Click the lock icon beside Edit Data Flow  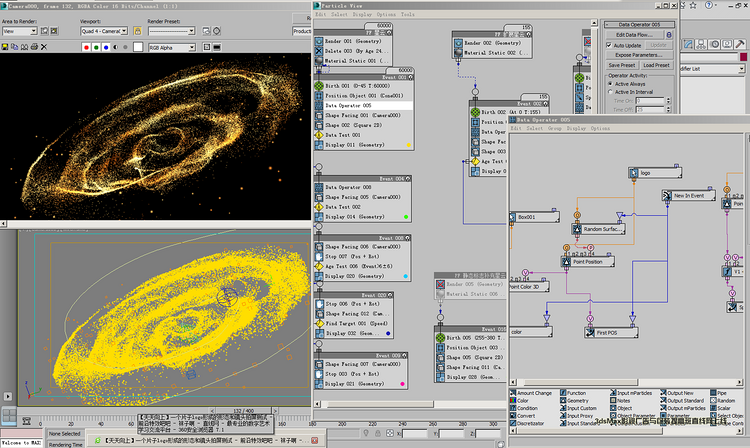tap(669, 35)
